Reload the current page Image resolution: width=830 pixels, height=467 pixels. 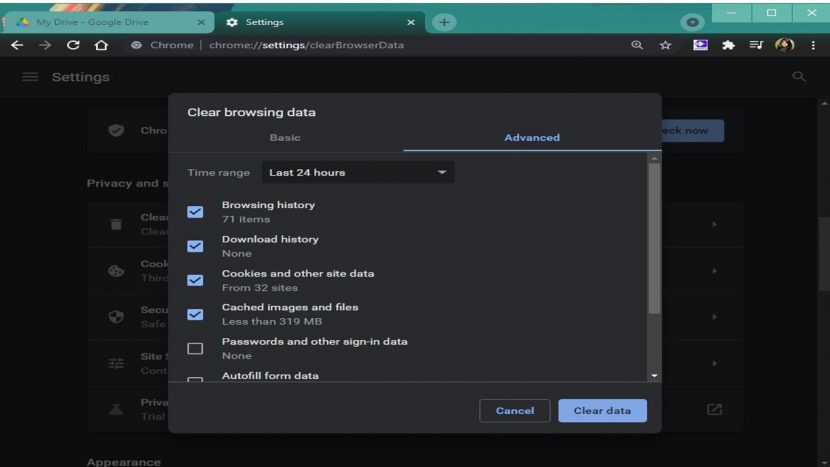(x=73, y=45)
